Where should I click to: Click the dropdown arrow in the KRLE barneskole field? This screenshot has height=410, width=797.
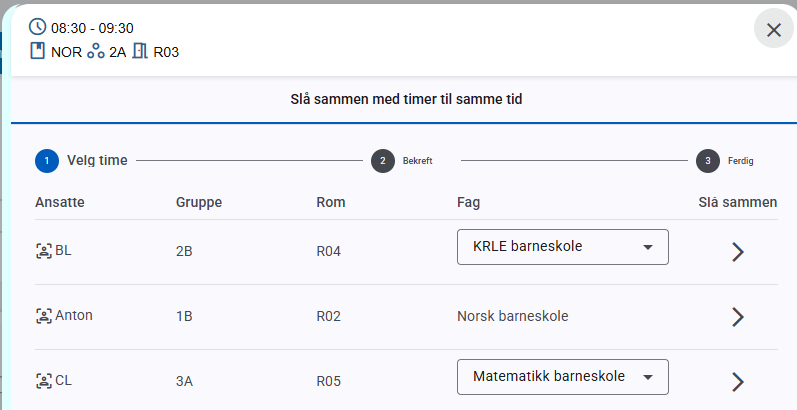click(x=648, y=247)
